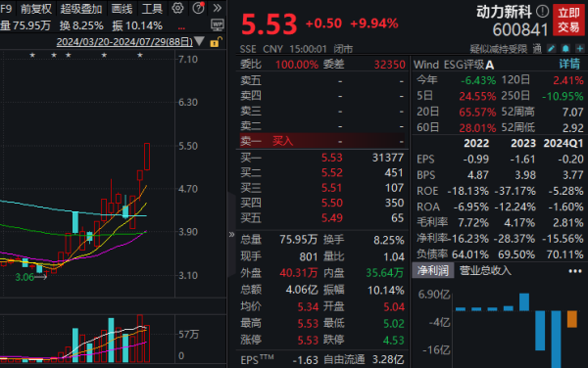Click the stock info exclamation icon

[542, 12]
